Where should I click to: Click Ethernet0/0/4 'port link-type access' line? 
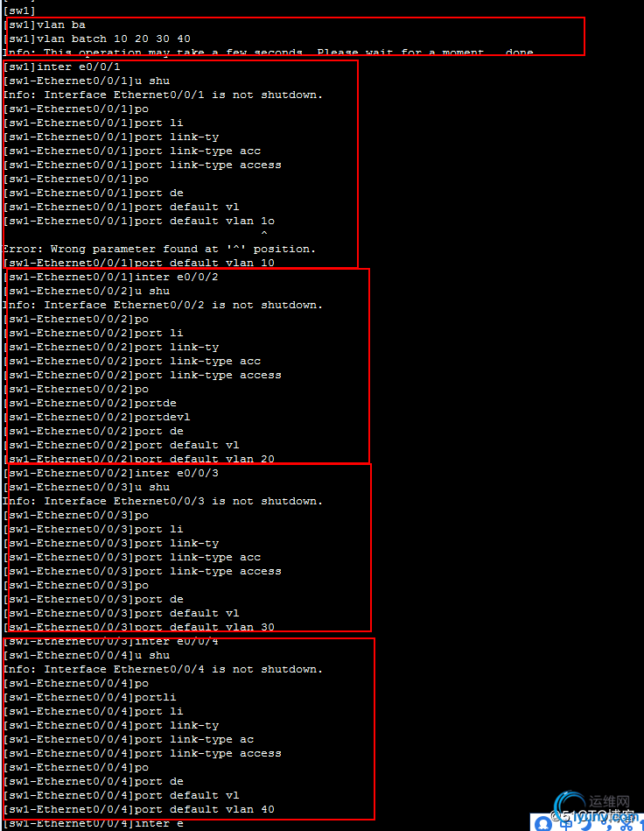click(x=143, y=753)
